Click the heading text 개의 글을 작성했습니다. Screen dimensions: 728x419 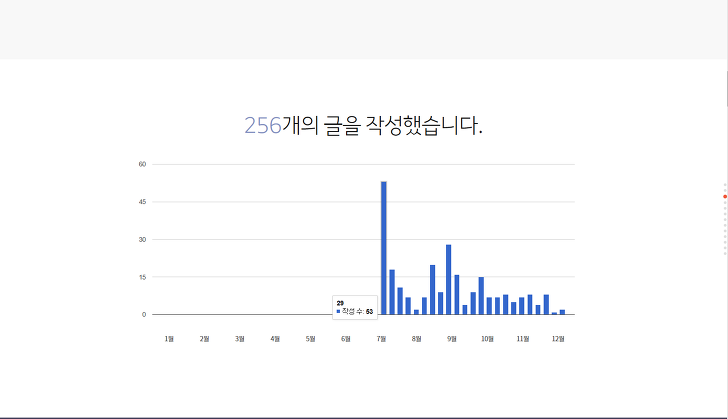pyautogui.click(x=383, y=125)
